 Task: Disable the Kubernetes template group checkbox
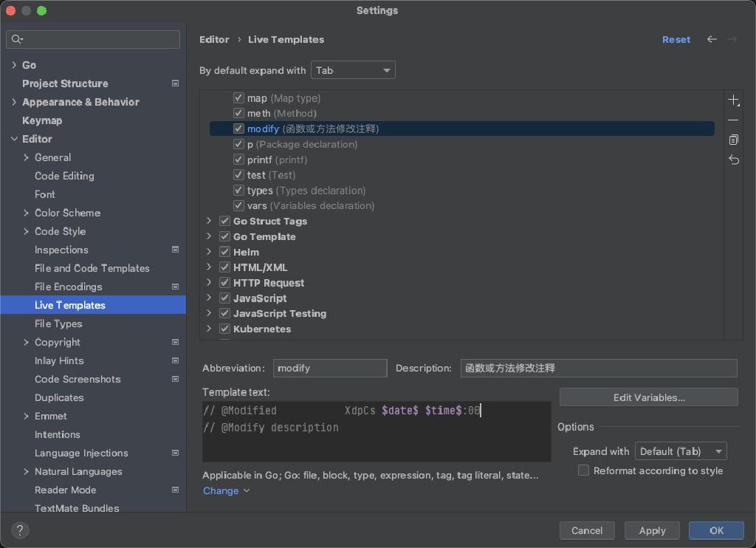(x=224, y=329)
